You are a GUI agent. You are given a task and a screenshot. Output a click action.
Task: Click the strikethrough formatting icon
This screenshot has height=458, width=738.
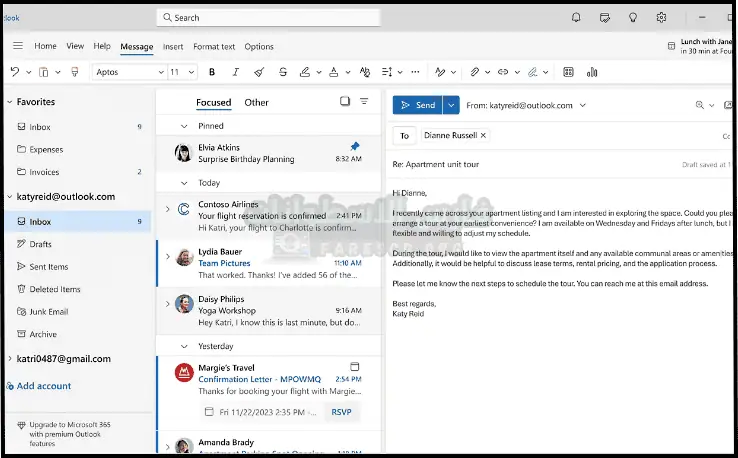(x=283, y=72)
